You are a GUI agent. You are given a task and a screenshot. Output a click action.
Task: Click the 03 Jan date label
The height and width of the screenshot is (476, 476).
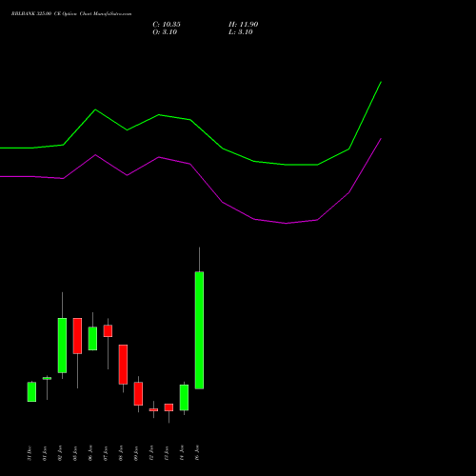[x=75, y=453]
